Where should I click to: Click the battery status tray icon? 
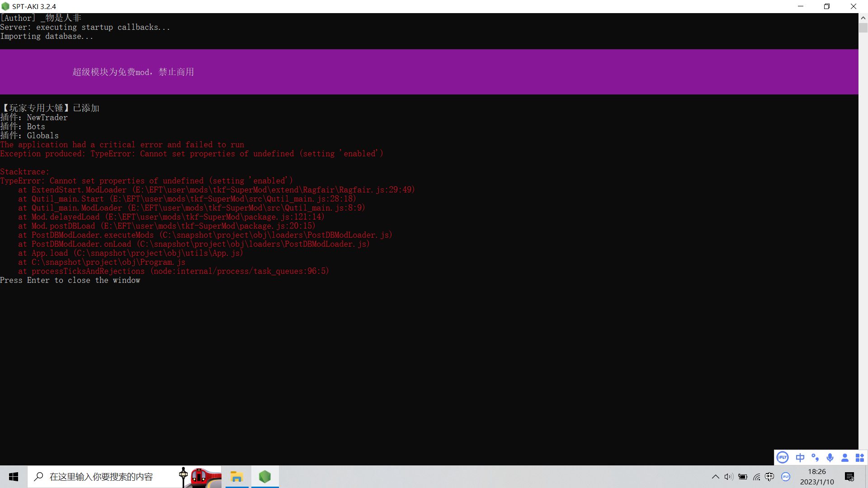coord(742,477)
